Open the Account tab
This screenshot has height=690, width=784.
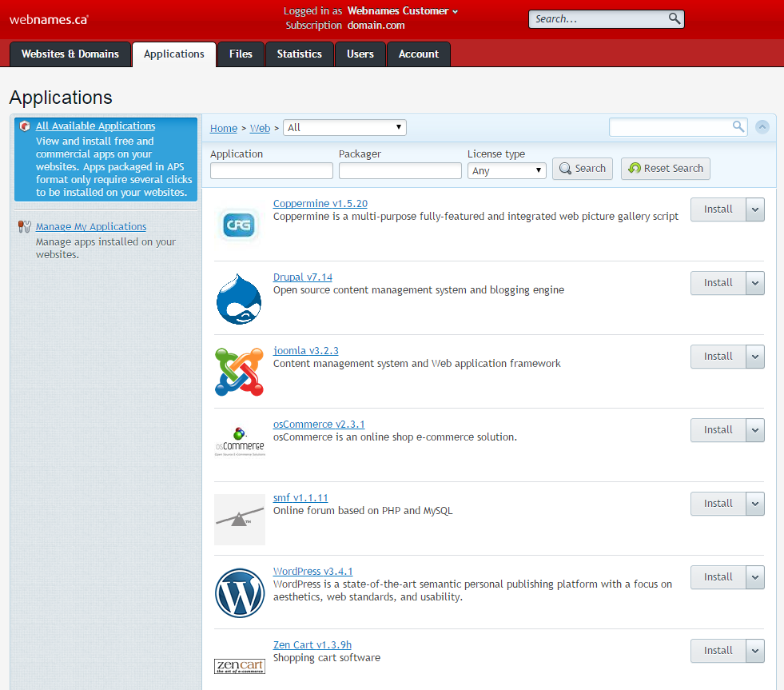[419, 54]
